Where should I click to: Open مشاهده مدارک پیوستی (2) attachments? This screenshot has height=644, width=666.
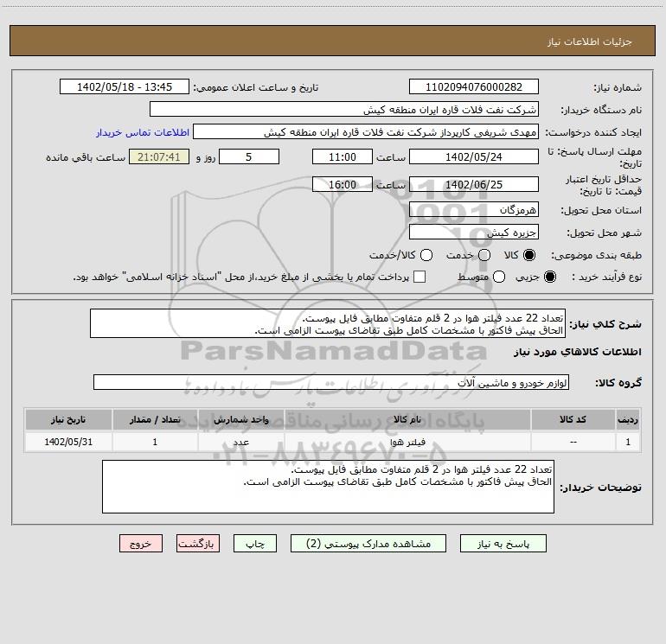(368, 544)
